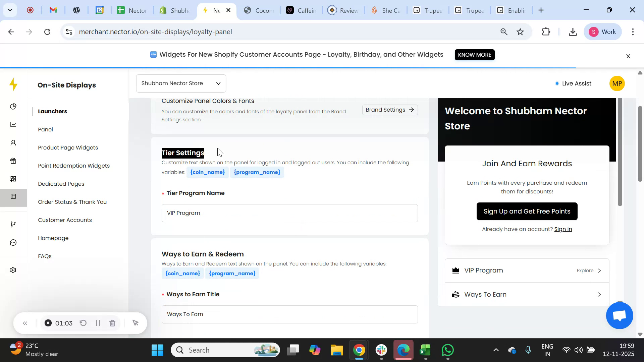Open the chat support bubble icon in sidebar
The width and height of the screenshot is (644, 362).
[13, 242]
